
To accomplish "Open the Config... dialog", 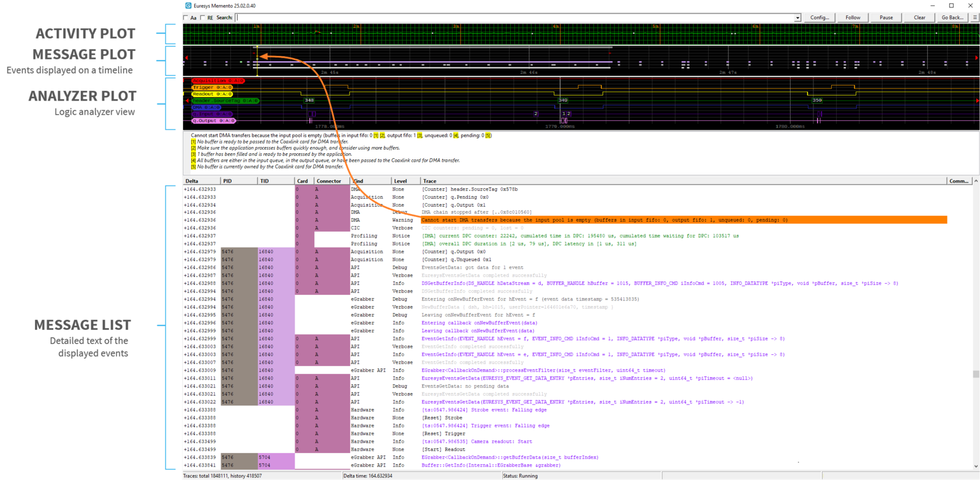I will (819, 18).
